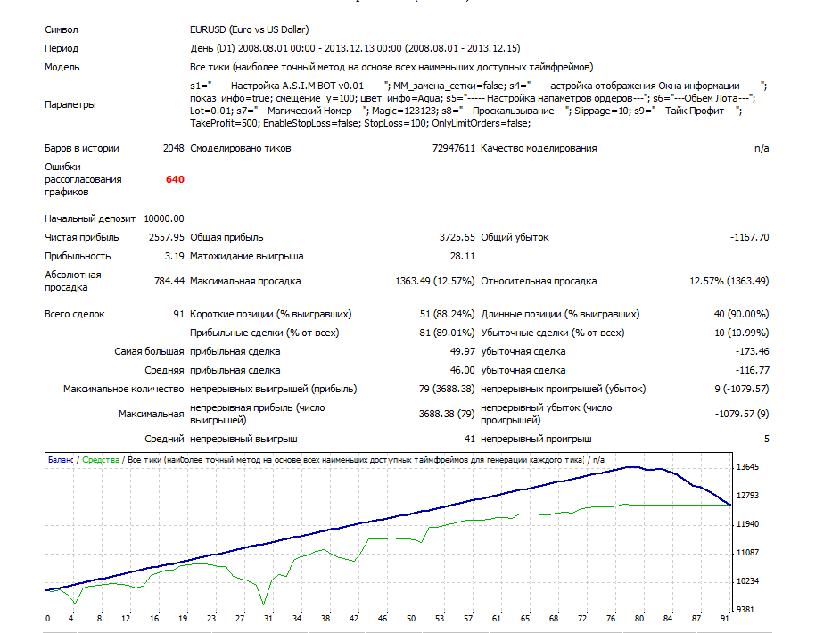
Task: Click the long positions value "40 (90.00%)"
Action: 741,315
